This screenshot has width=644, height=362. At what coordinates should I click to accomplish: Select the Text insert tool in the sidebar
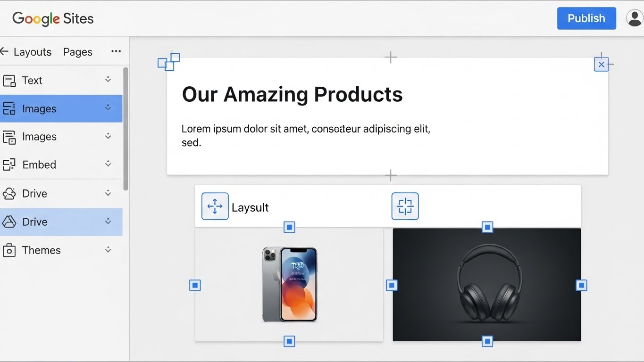tap(10, 80)
